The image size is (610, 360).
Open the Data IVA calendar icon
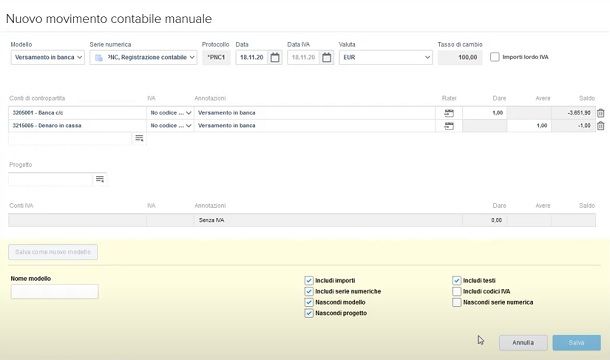tap(327, 58)
